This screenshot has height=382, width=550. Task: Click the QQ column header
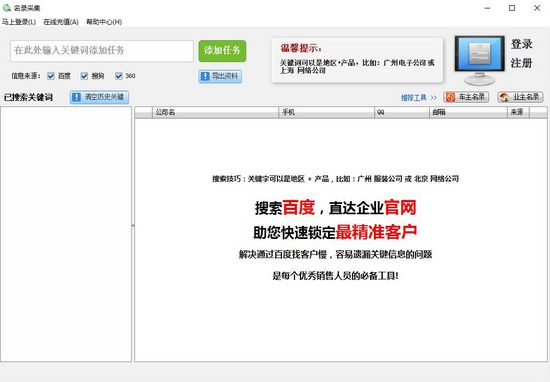coord(402,112)
